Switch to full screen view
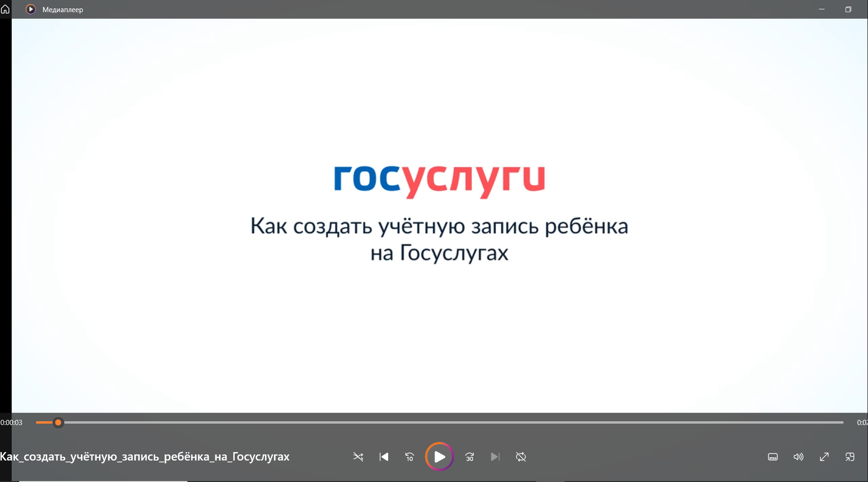Screen dimensions: 868x482 (824, 457)
